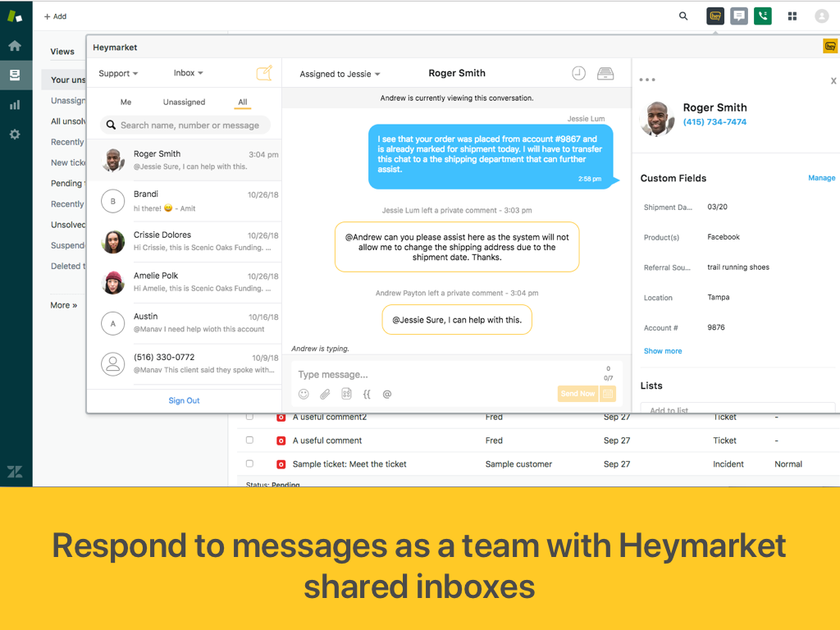Screen dimensions: 840x630
Task: Open the emoji picker in message composer
Action: 304,394
